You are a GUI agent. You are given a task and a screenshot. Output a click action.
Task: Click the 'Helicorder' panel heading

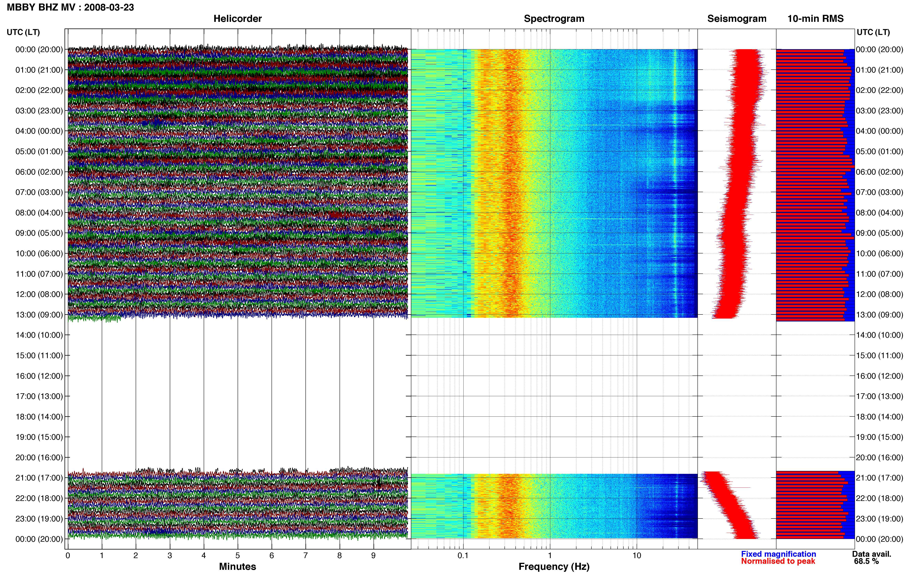click(x=238, y=19)
